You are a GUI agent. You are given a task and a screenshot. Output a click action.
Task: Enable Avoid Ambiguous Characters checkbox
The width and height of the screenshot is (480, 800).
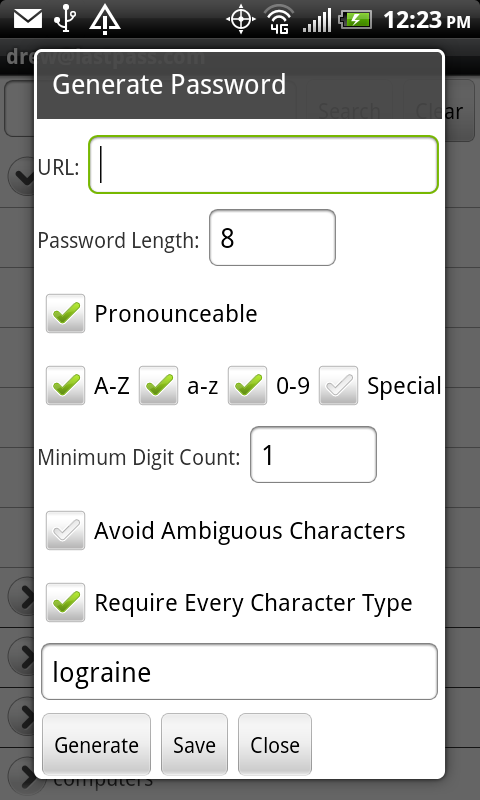pos(66,531)
